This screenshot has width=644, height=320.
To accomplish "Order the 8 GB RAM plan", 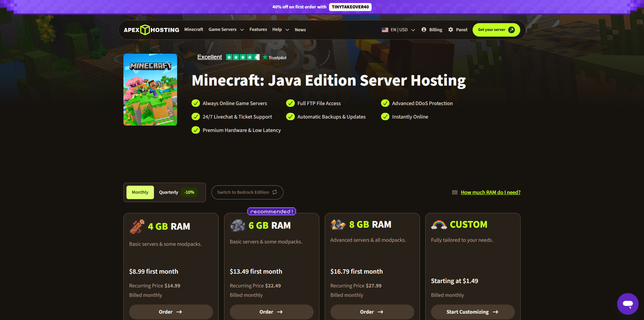I will click(x=372, y=312).
